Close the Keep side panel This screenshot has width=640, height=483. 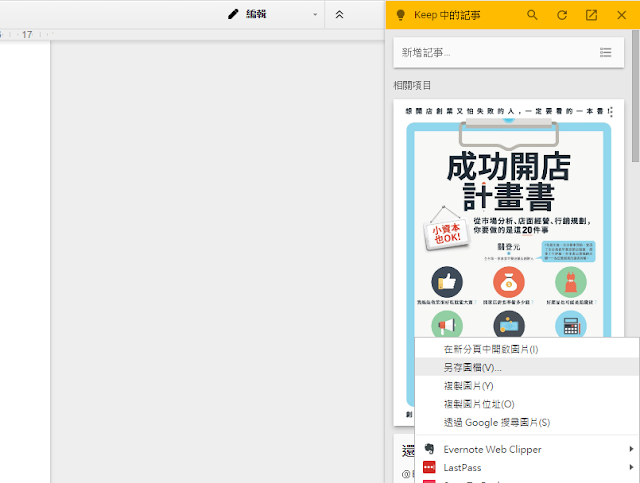coord(621,15)
